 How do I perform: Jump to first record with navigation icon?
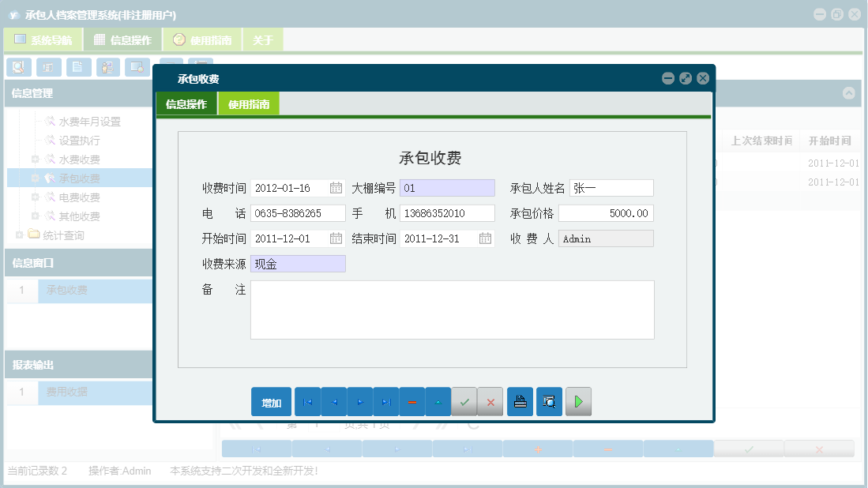coord(307,401)
